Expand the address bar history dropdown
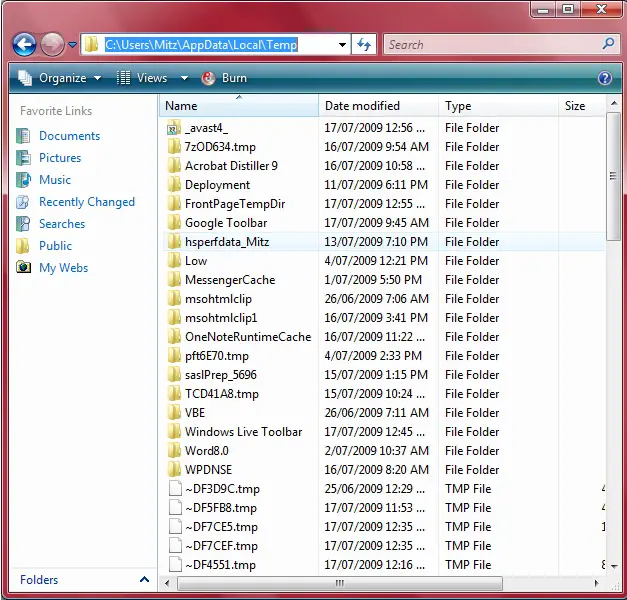The height and width of the screenshot is (600, 627). pyautogui.click(x=342, y=44)
